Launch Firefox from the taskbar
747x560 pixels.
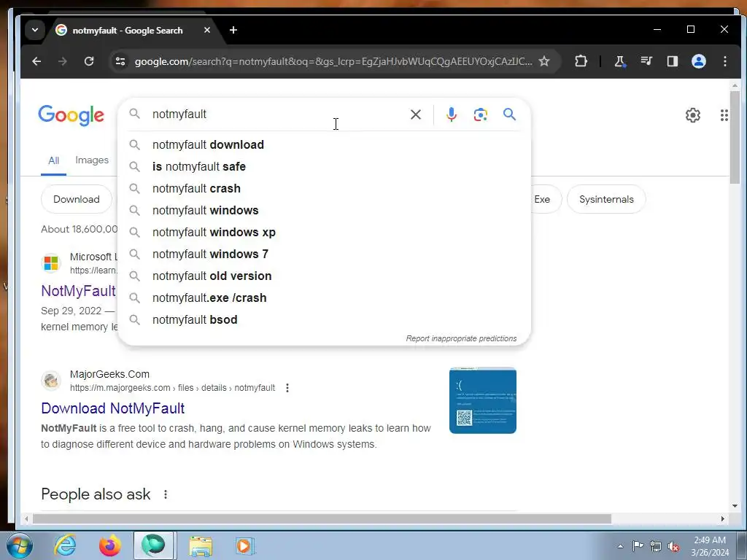click(x=109, y=545)
